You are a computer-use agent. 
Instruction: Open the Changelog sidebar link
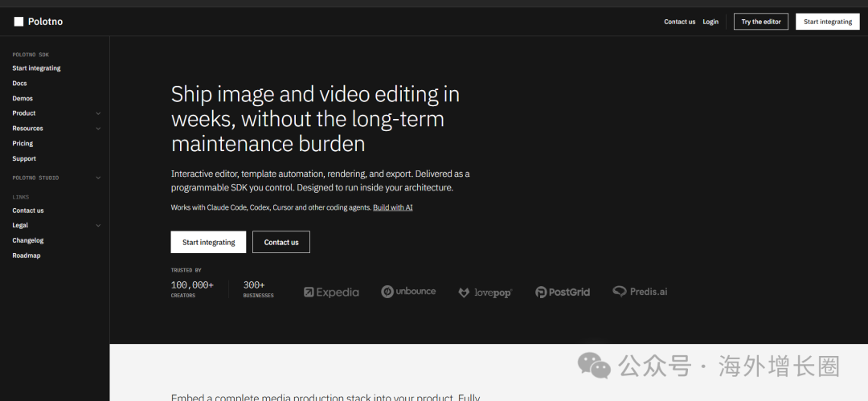click(27, 240)
